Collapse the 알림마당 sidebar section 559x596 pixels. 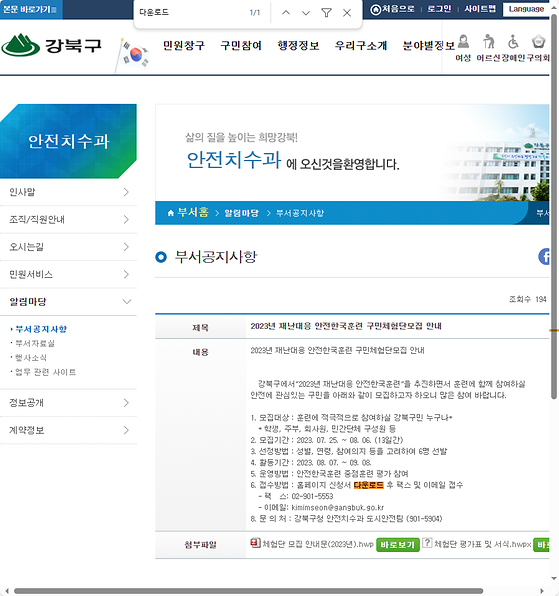[68, 301]
